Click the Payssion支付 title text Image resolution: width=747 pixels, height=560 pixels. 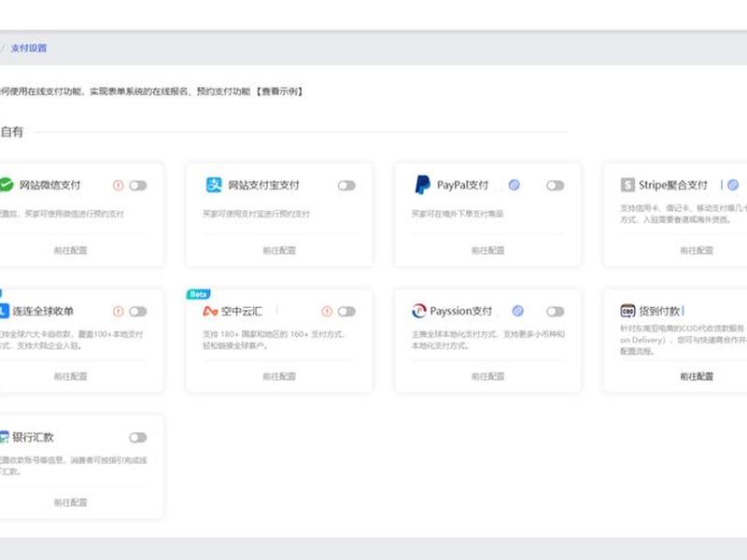(460, 311)
